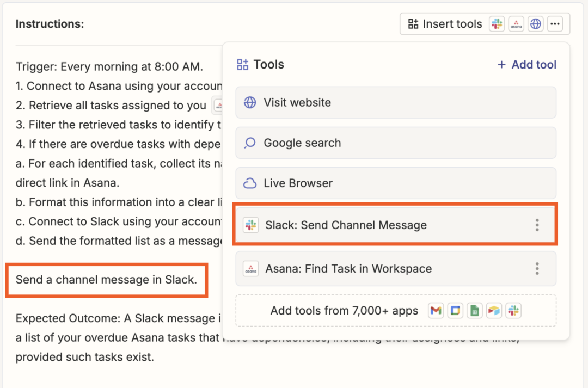The image size is (588, 388).
Task: Click the globe icon beside Insert tools
Action: [536, 24]
